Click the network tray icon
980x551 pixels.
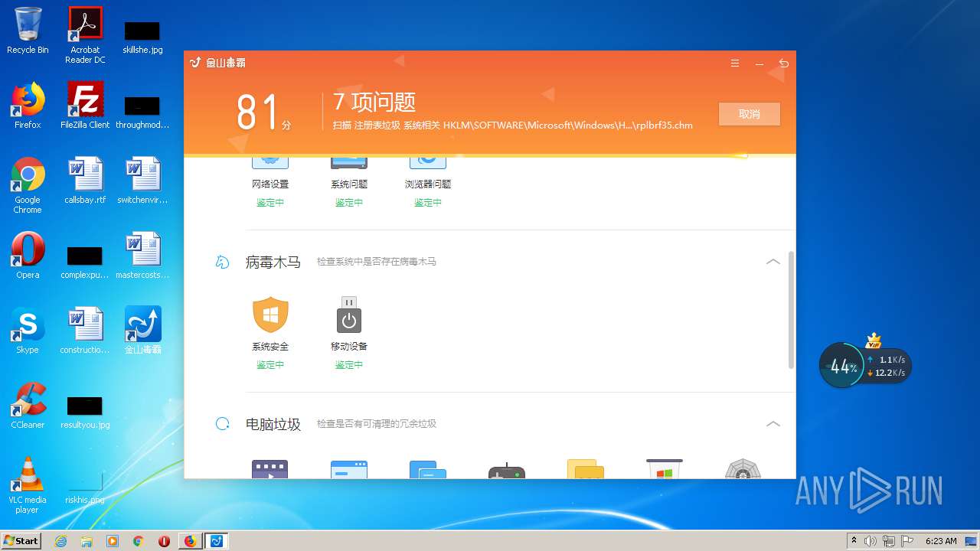(x=889, y=541)
